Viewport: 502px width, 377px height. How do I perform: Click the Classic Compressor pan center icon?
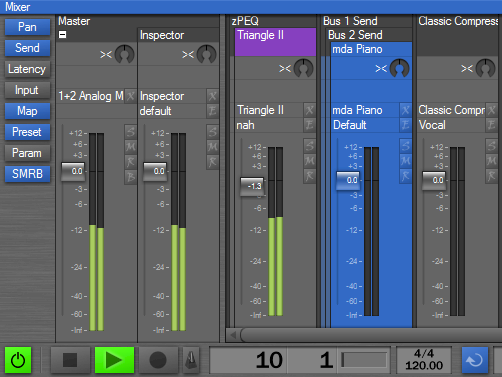point(467,68)
